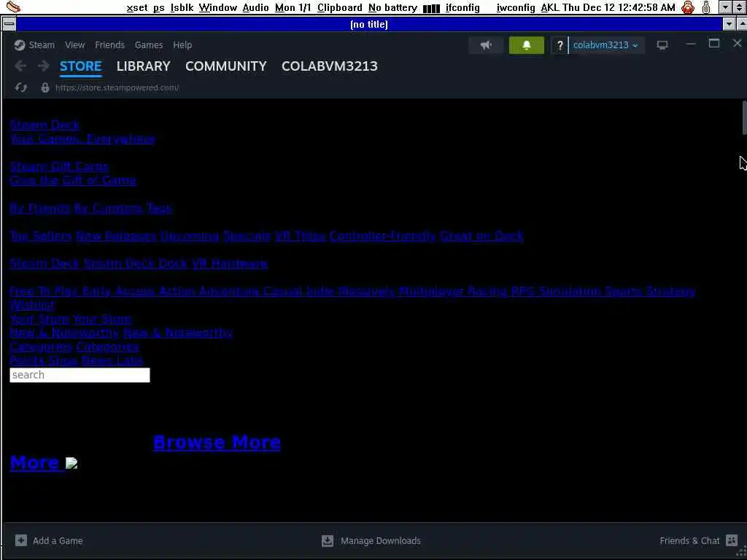This screenshot has width=747, height=560.
Task: Switch to the LIBRARY tab
Action: (x=144, y=66)
